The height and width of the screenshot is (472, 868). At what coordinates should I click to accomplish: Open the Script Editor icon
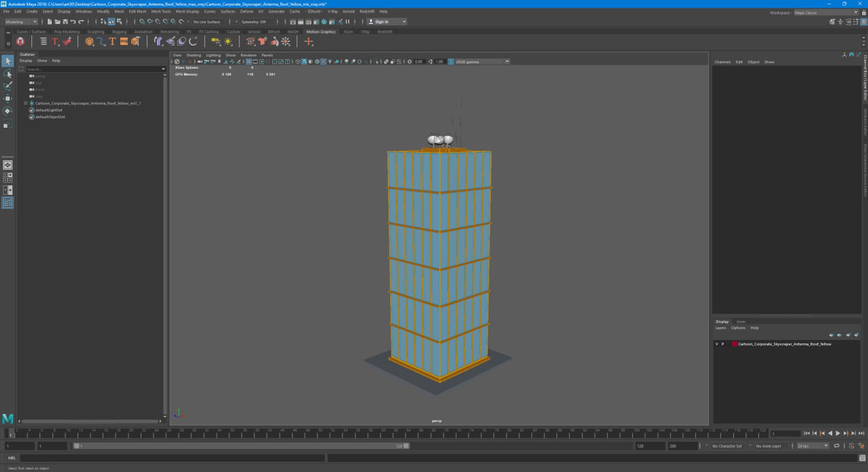pyautogui.click(x=862, y=458)
